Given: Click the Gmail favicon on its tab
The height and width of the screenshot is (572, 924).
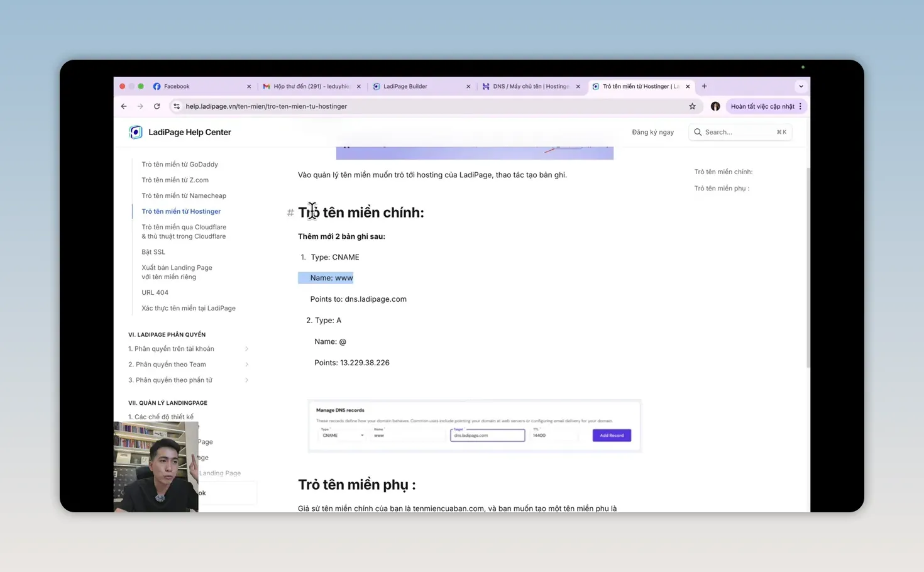Looking at the screenshot, I should click(x=267, y=87).
